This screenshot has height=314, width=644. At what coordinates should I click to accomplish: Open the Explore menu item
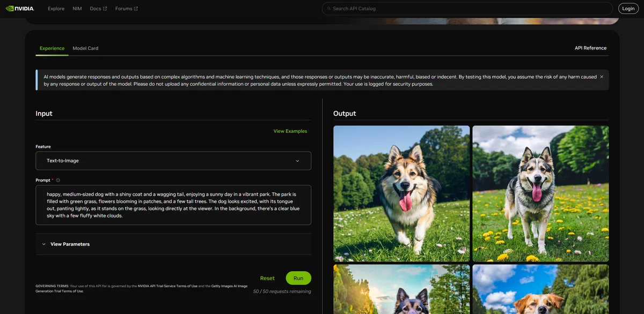pyautogui.click(x=56, y=9)
